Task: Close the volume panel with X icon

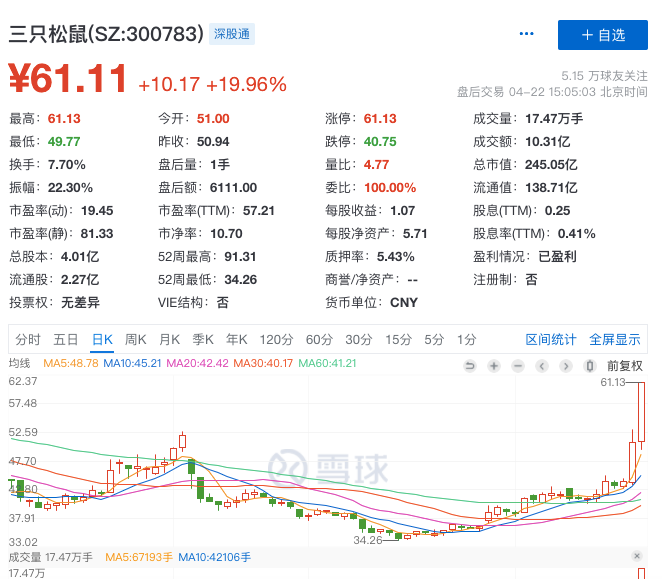Action: click(637, 556)
